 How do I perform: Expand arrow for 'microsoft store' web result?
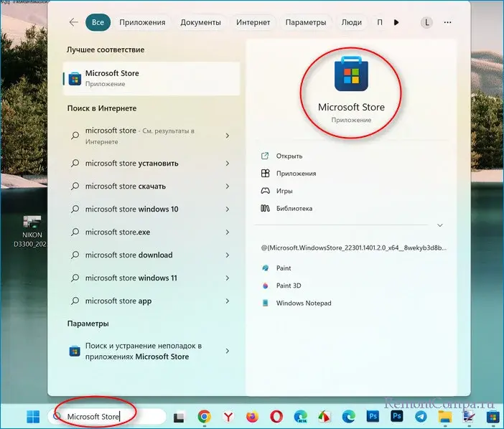pos(228,136)
